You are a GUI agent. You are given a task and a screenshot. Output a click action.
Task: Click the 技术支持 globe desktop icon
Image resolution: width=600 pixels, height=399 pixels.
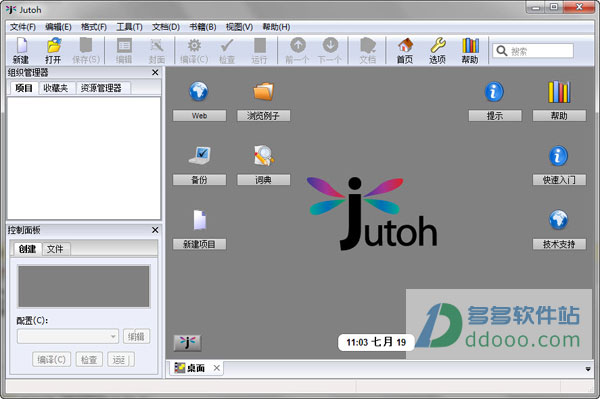tap(558, 220)
